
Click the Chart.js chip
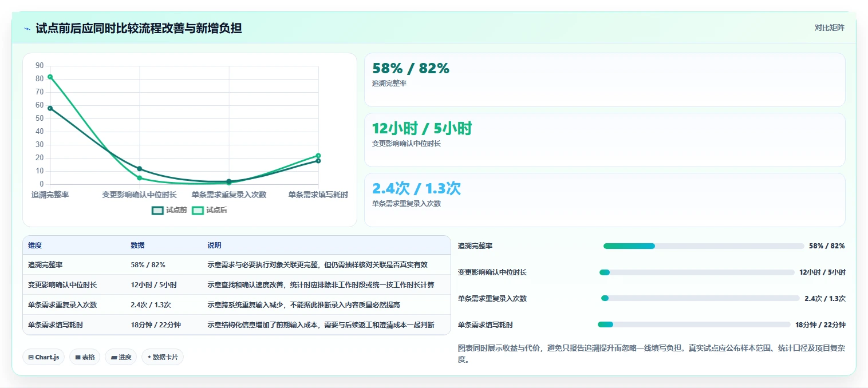click(x=44, y=357)
